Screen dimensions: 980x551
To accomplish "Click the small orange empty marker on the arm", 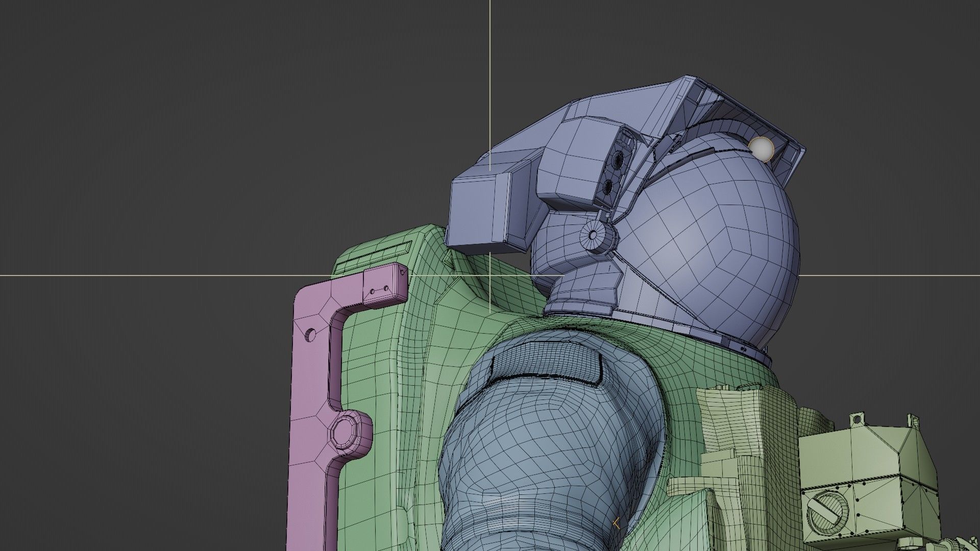I will pos(617,523).
